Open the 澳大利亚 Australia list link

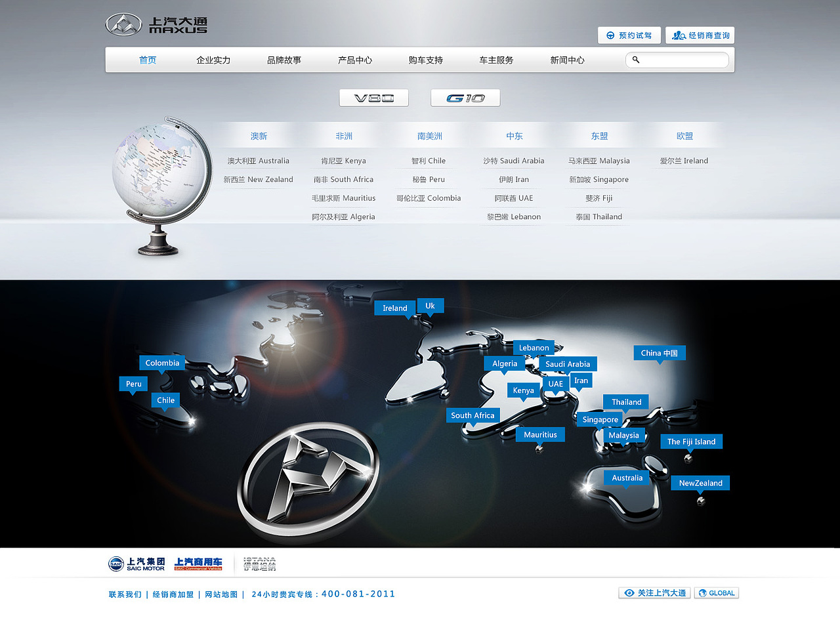[259, 161]
